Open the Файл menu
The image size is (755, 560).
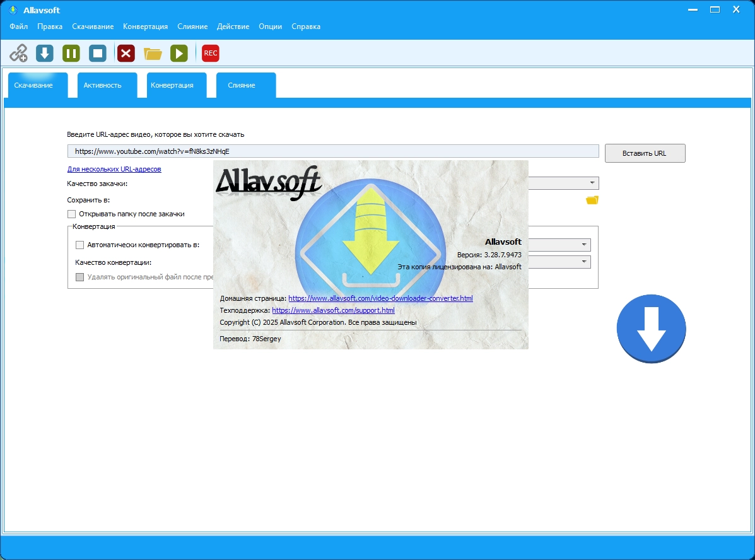coord(19,26)
